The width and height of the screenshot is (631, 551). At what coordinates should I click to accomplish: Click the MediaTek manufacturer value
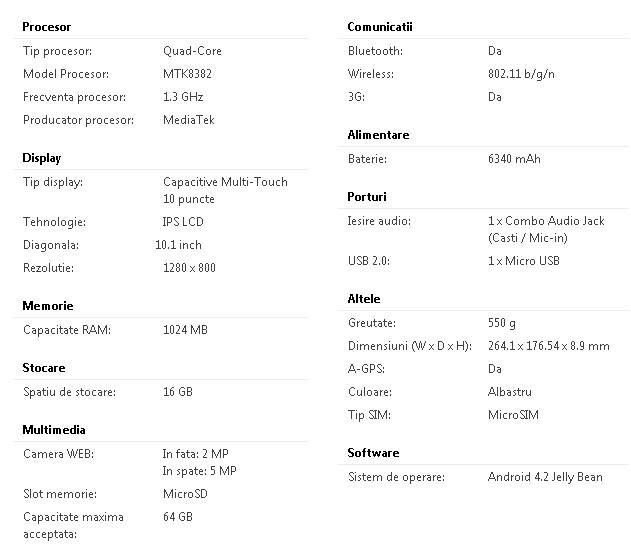pyautogui.click(x=189, y=120)
